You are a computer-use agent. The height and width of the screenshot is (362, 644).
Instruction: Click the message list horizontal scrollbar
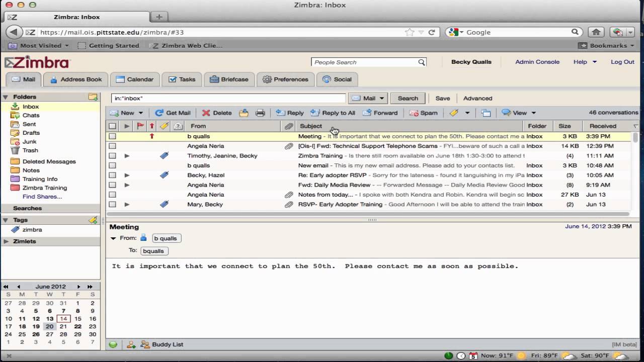point(368,214)
